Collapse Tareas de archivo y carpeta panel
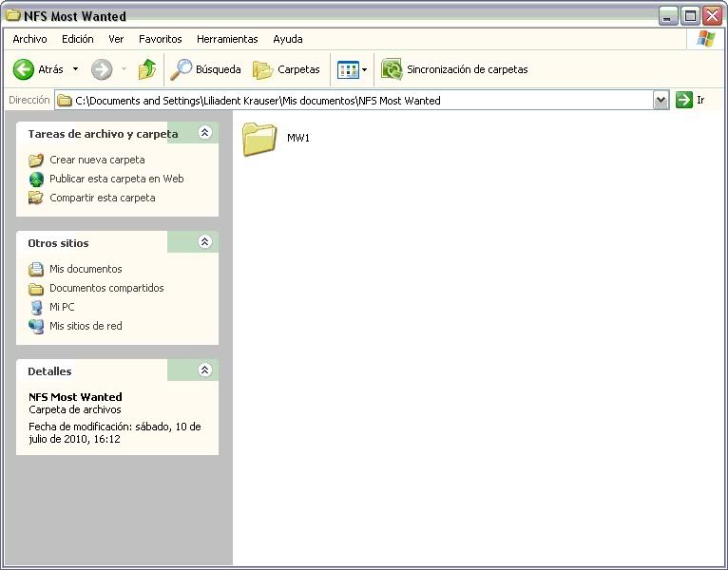The image size is (728, 570). (x=204, y=133)
